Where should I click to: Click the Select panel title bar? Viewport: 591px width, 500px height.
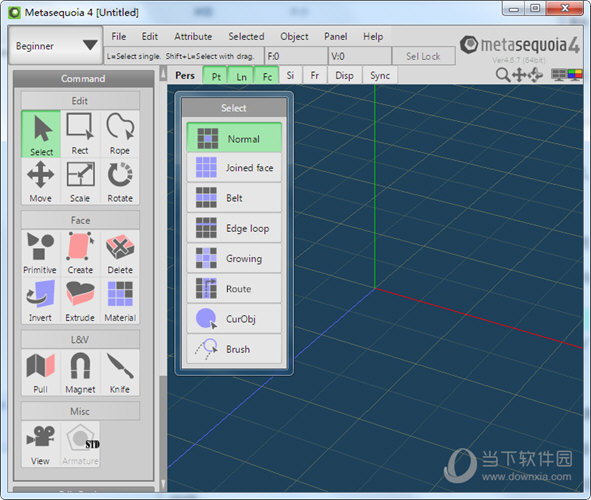point(234,108)
